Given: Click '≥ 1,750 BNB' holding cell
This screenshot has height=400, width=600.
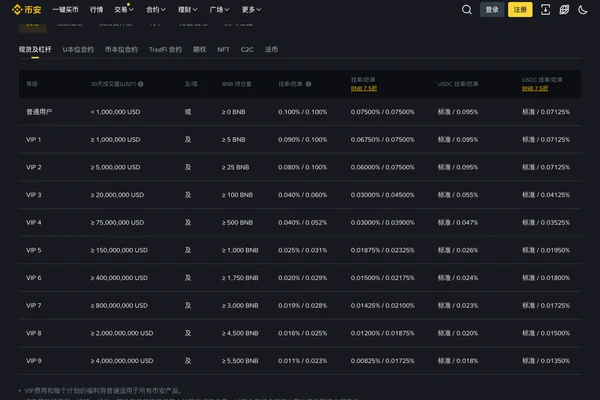Looking at the screenshot, I should (x=240, y=278).
